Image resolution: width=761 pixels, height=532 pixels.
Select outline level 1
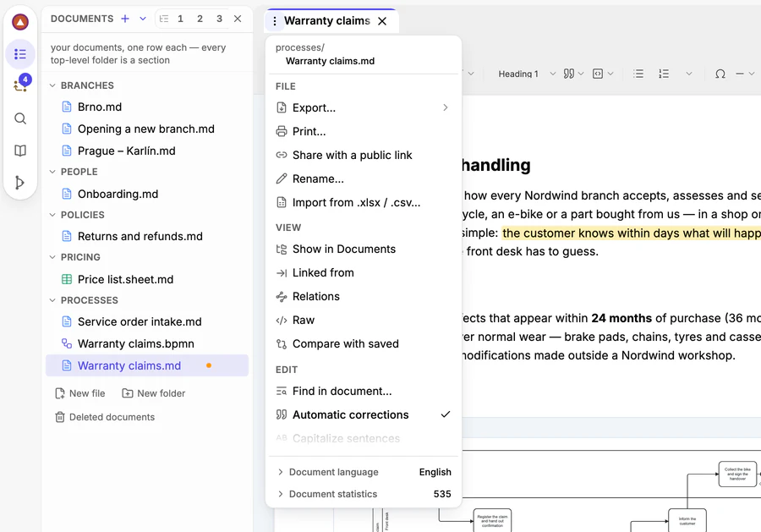point(181,19)
